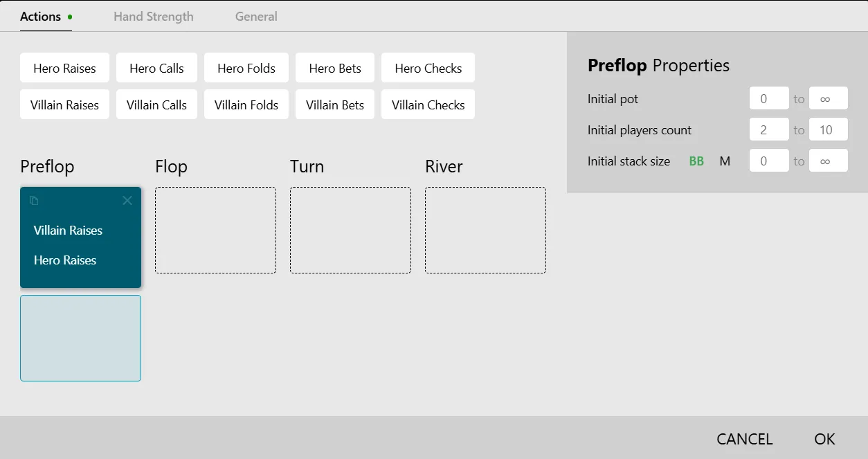Click the Villain Folds action button
This screenshot has width=868, height=459.
click(246, 105)
